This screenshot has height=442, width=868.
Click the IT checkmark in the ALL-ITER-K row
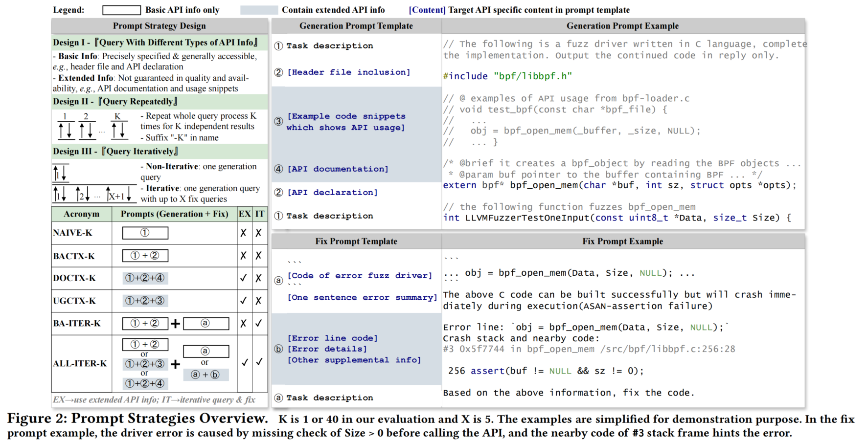(259, 362)
